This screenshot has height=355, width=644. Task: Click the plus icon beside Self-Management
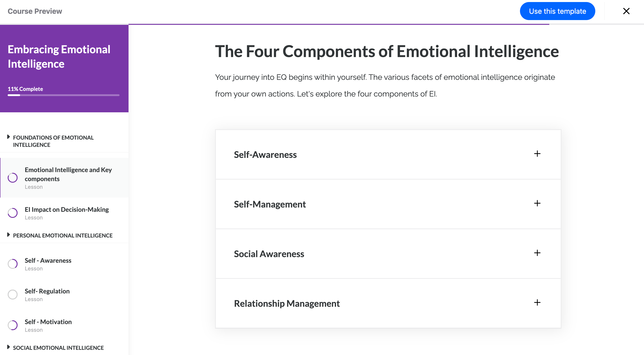(537, 203)
